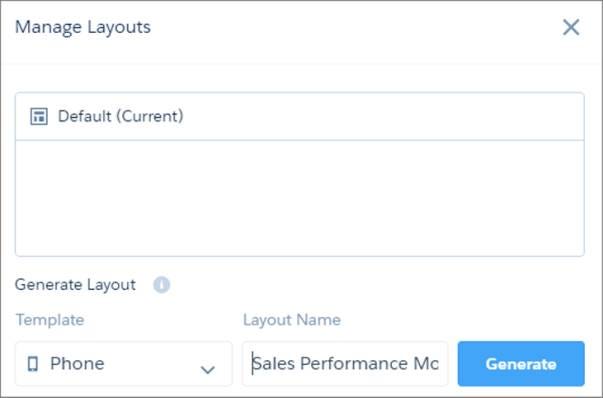
Task: Click the layout icon beside Default (Current)
Action: (x=39, y=117)
